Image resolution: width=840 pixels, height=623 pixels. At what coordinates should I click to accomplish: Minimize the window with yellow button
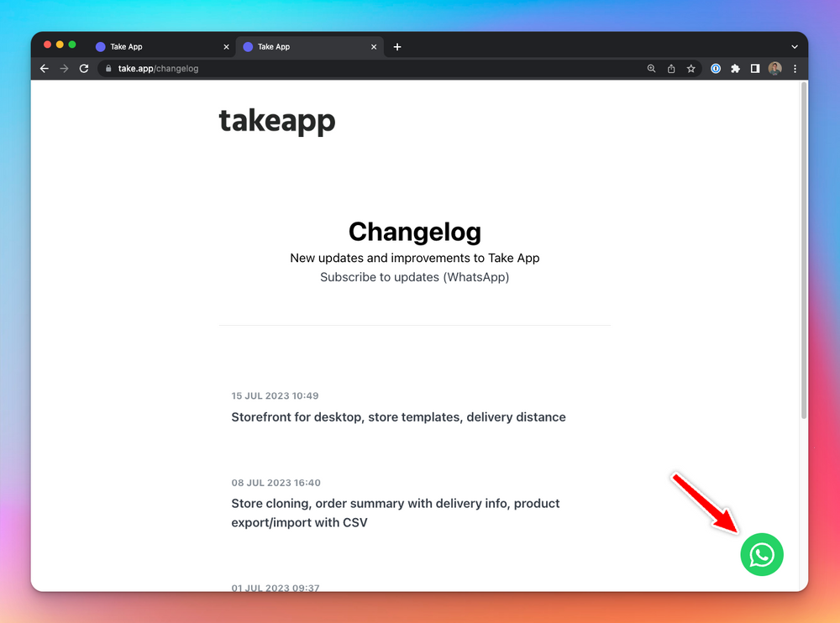click(60, 44)
